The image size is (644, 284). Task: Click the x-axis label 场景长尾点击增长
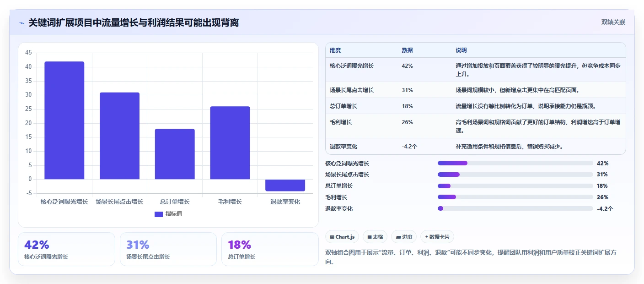click(119, 202)
